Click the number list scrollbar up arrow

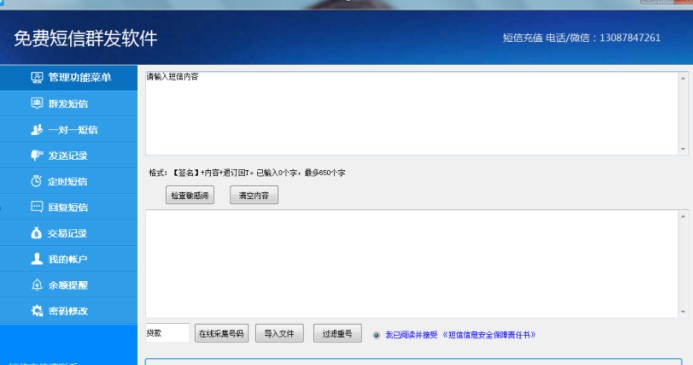[x=683, y=216]
